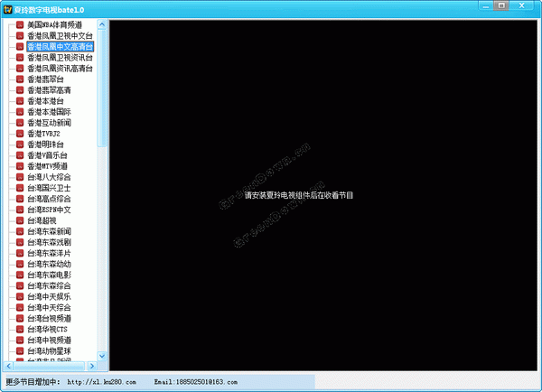
Task: Select the 台湾东森幼幼 channel
Action: [49, 264]
